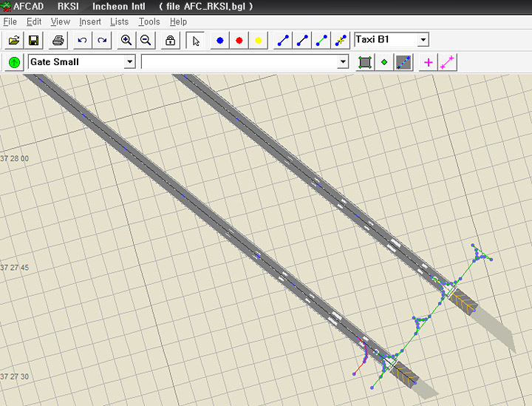532x406 pixels.
Task: Toggle the padlock lock mode
Action: [x=170, y=41]
